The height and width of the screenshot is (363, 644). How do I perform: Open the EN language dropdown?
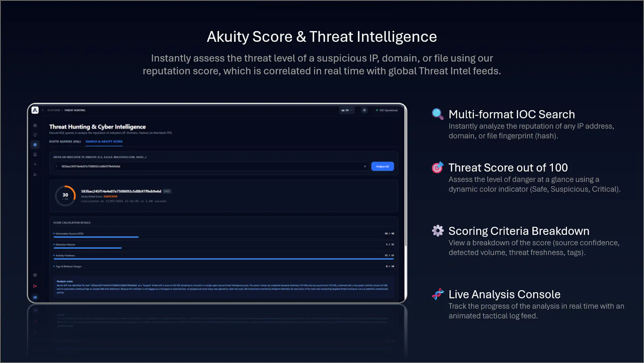(347, 110)
